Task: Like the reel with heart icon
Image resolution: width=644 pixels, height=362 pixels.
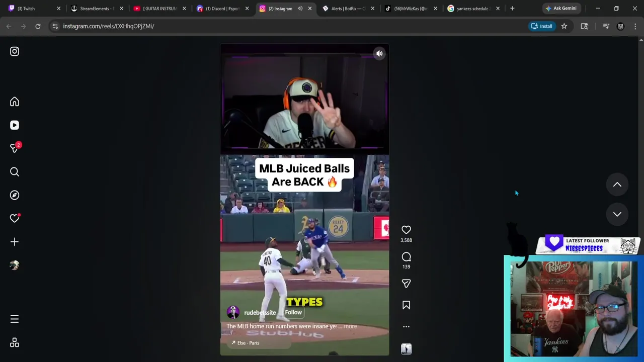Action: tap(406, 230)
